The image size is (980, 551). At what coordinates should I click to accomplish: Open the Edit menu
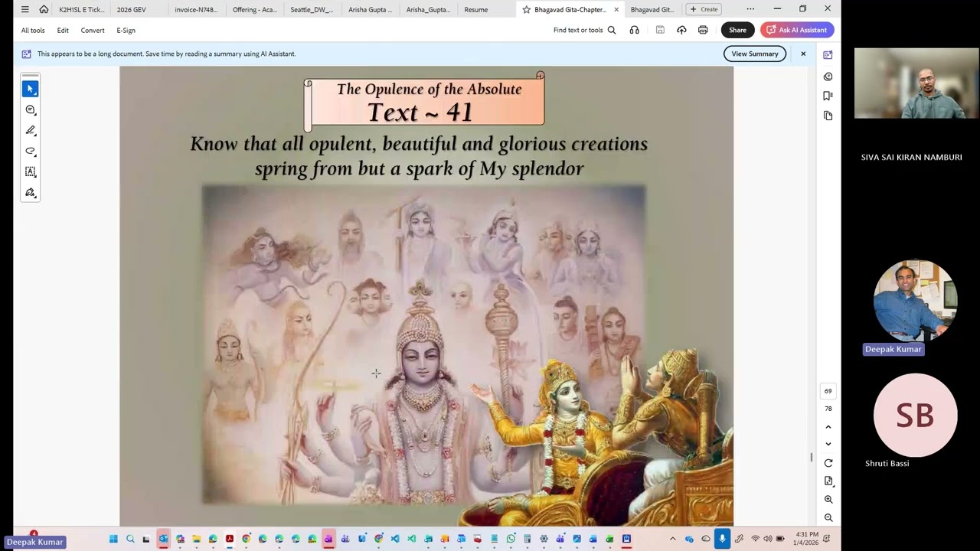[x=63, y=30]
